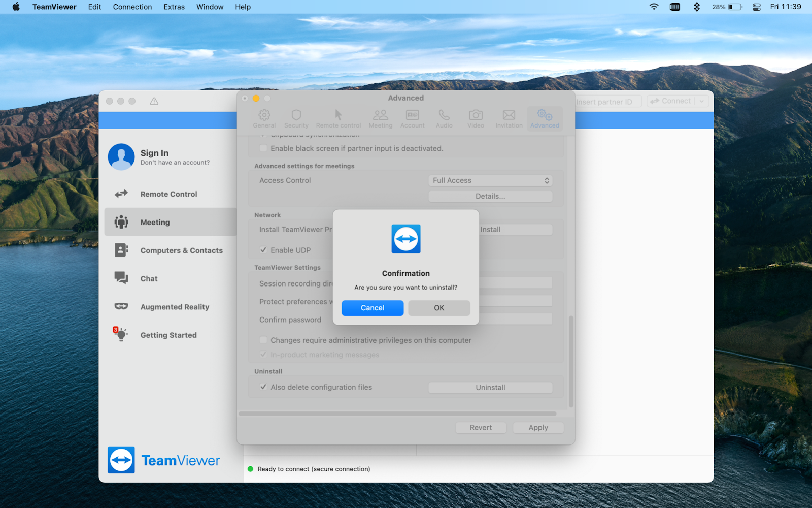812x508 pixels.
Task: Click the warning triangle icon in the TeamViewer title bar
Action: (x=154, y=101)
